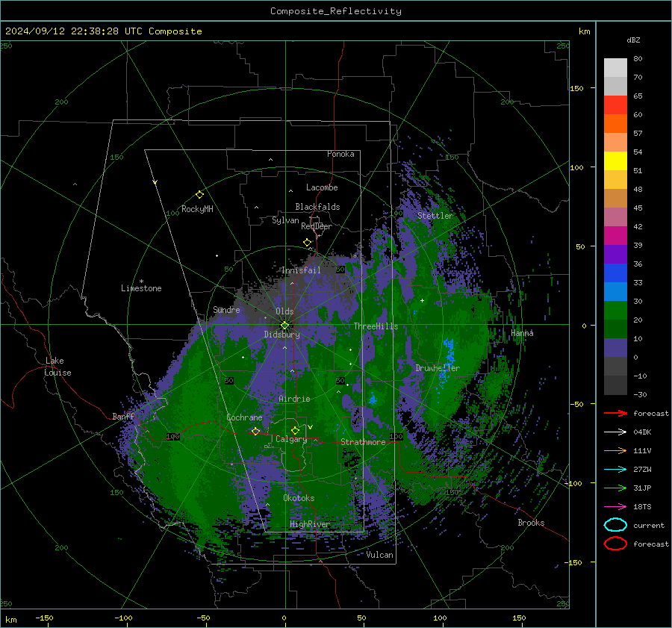
Task: Click the Limestone label
Action: 141,288
